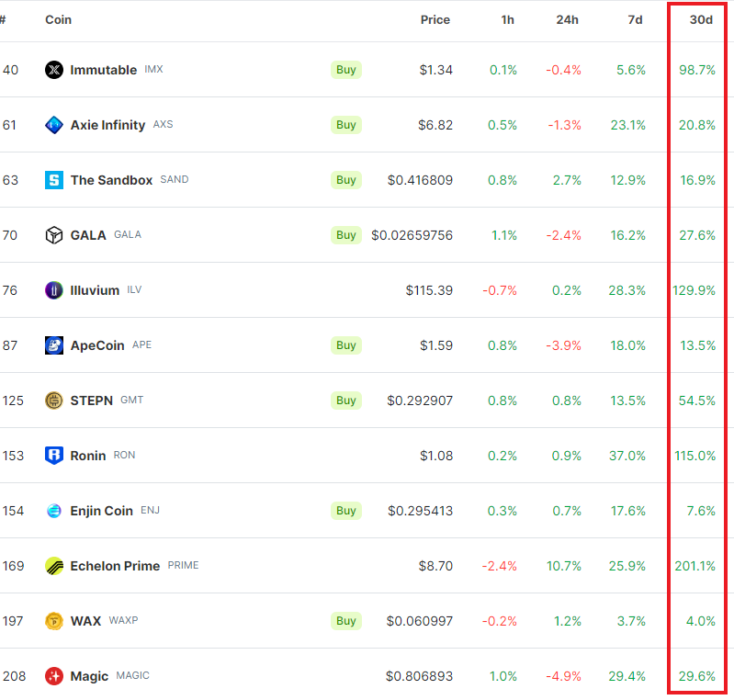Sort by the 7d column header
The height and width of the screenshot is (700, 734).
pyautogui.click(x=635, y=19)
